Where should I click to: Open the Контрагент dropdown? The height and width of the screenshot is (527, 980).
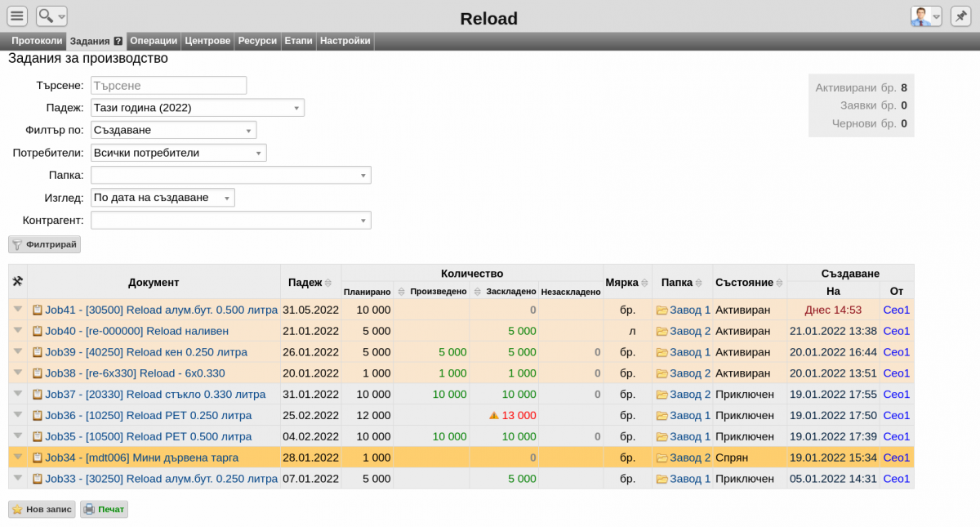pos(231,220)
